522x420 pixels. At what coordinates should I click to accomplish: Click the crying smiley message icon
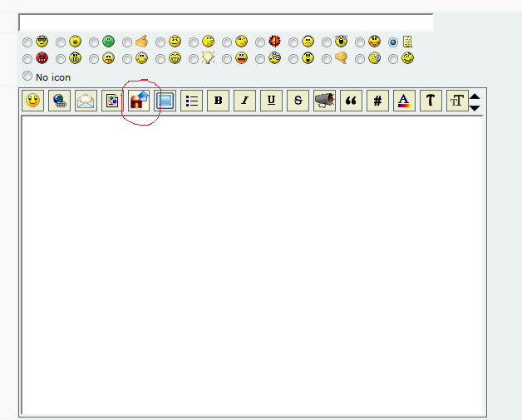[342, 41]
